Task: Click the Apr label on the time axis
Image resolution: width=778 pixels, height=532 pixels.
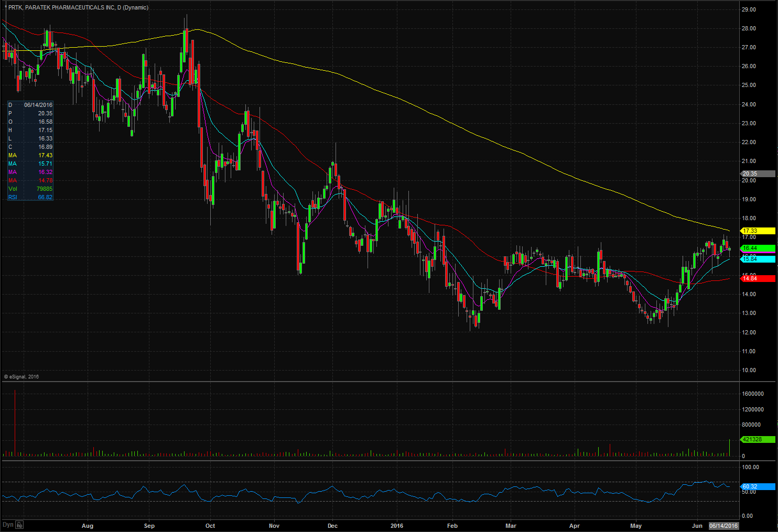Action: point(575,526)
